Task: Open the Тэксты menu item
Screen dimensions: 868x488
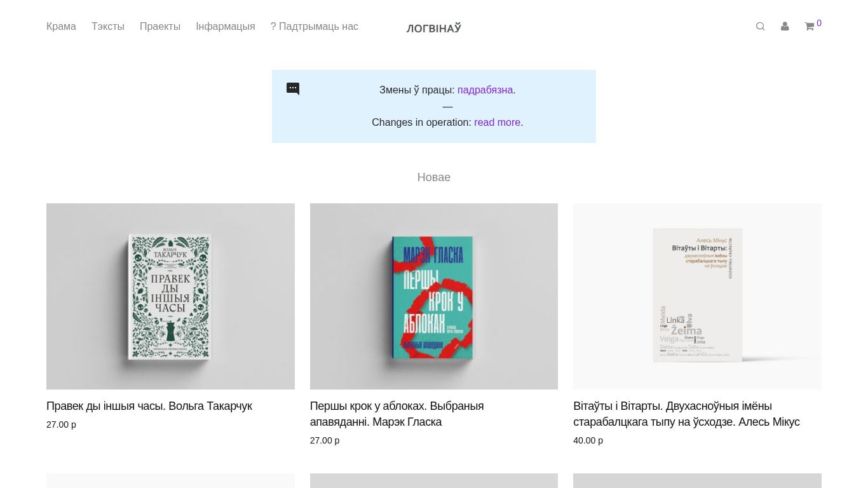Action: [x=108, y=27]
